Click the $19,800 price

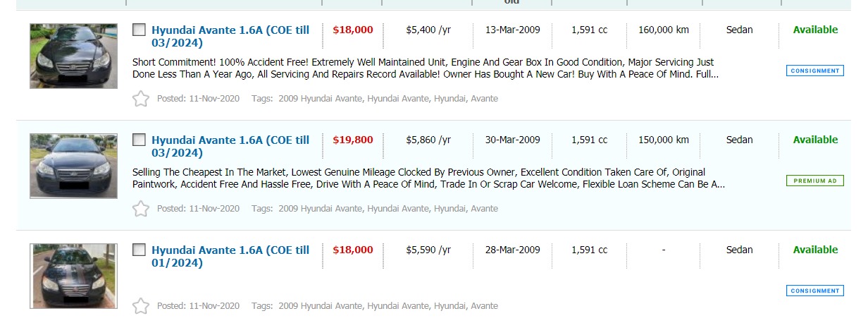[352, 140]
